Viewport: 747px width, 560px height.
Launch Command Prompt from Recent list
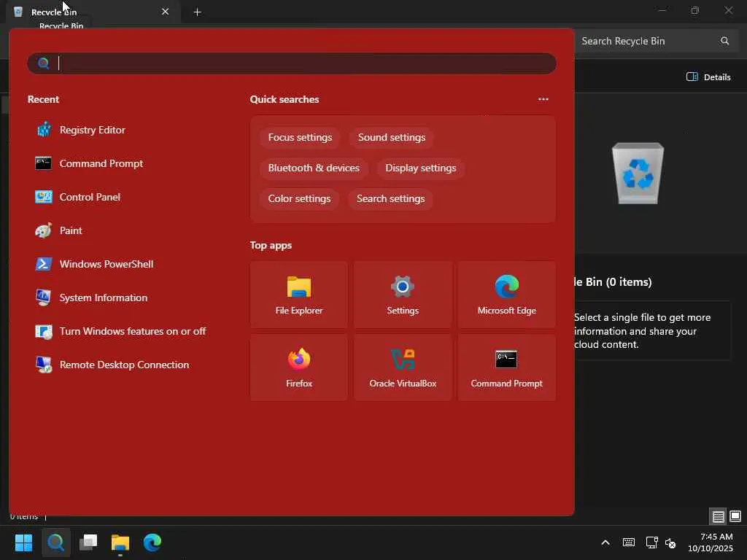click(90, 163)
